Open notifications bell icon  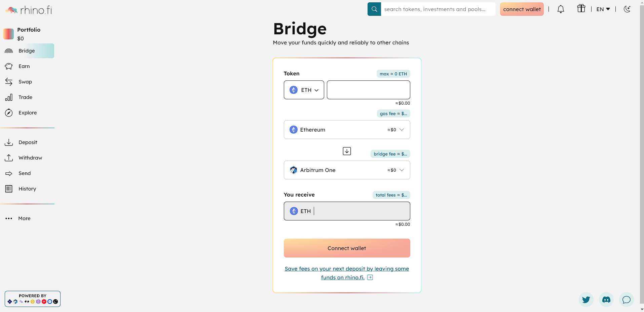click(x=561, y=9)
